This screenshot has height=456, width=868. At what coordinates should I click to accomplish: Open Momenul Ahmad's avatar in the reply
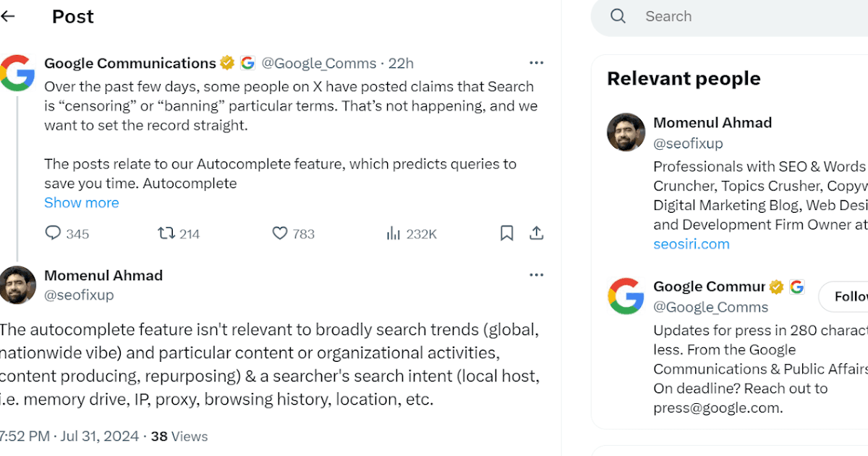[x=17, y=285]
